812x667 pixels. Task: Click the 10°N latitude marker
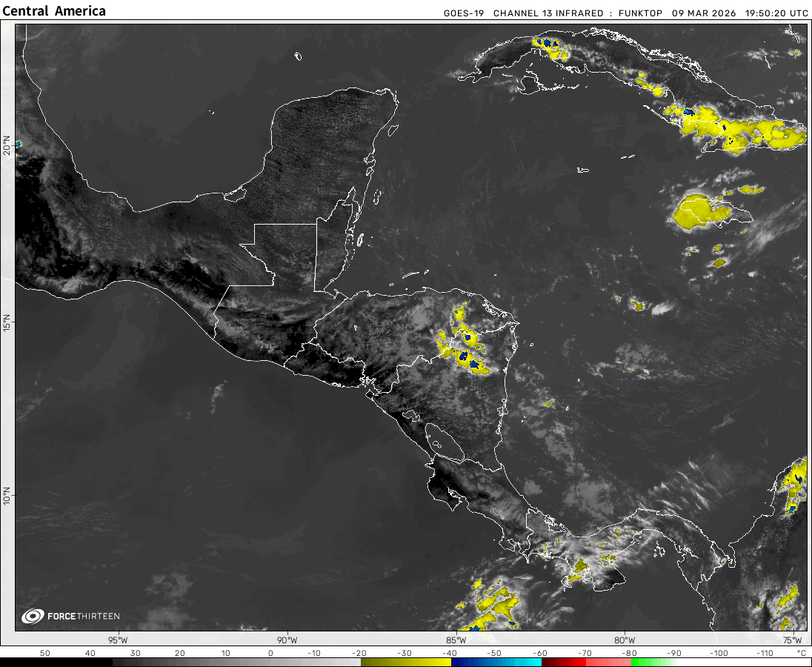(x=7, y=496)
